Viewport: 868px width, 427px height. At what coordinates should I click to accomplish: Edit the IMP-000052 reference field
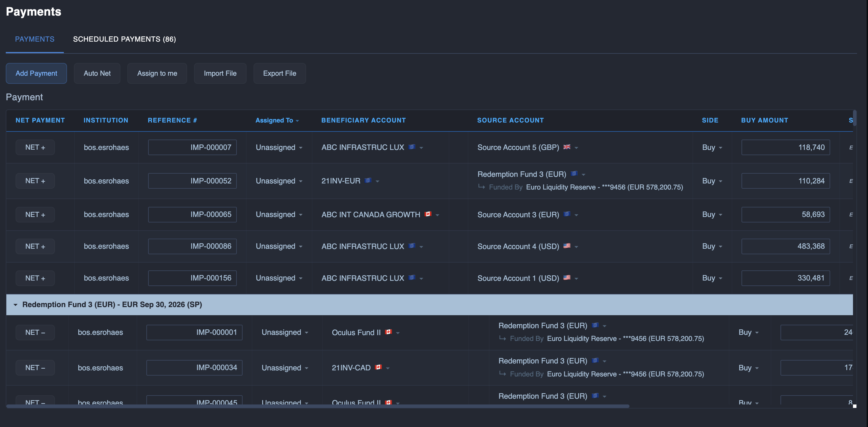(x=192, y=181)
